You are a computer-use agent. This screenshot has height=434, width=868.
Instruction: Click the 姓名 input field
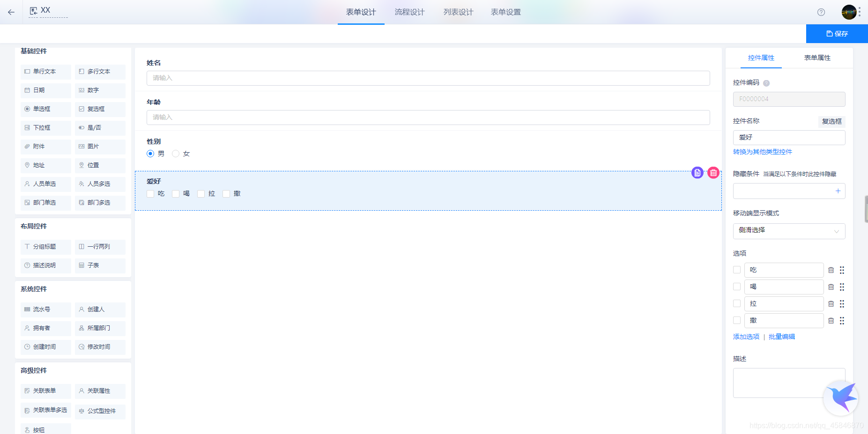click(x=428, y=78)
